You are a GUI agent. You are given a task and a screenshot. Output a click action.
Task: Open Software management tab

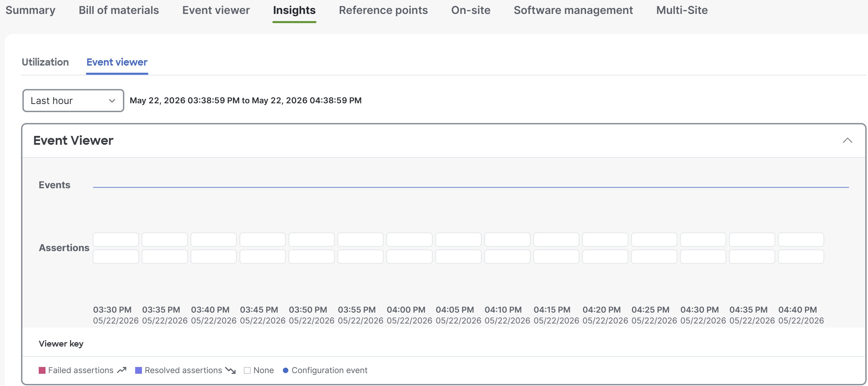573,10
